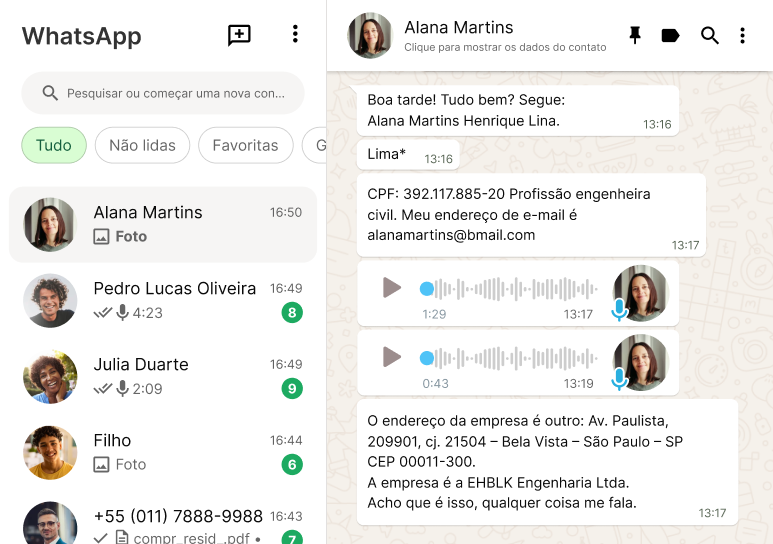Click the Alana Martins name in chat header

pyautogui.click(x=458, y=28)
